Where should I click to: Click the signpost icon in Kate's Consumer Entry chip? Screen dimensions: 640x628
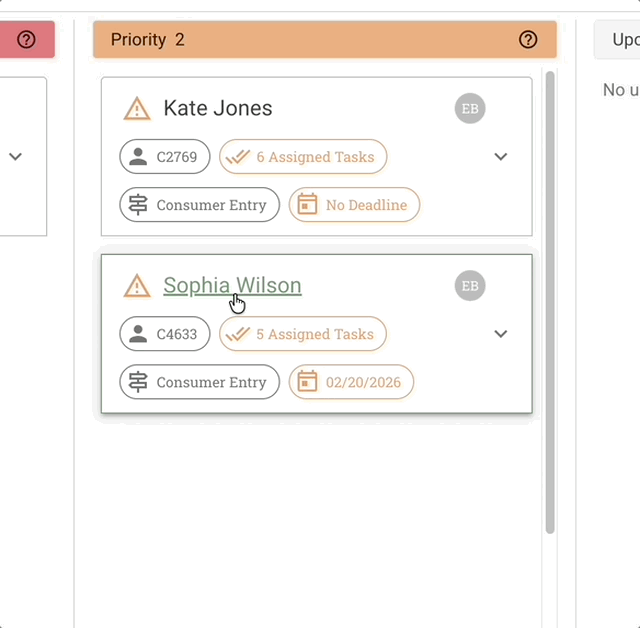(138, 205)
